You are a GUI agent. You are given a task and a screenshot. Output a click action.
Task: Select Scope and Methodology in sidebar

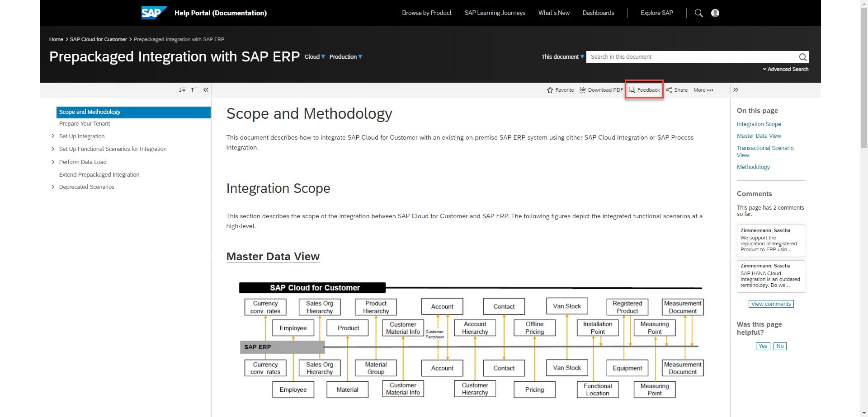(x=133, y=112)
